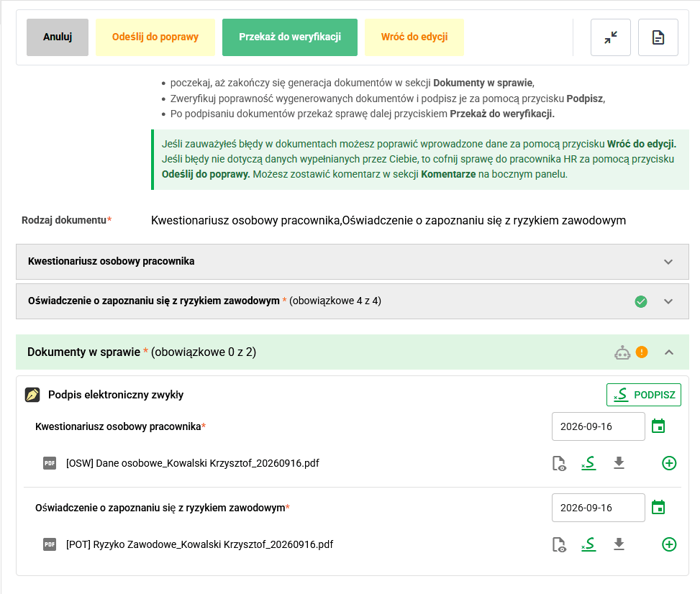Expand Oświadczenie o zapoznaniu się section chevron
The image size is (700, 594).
pos(668,302)
